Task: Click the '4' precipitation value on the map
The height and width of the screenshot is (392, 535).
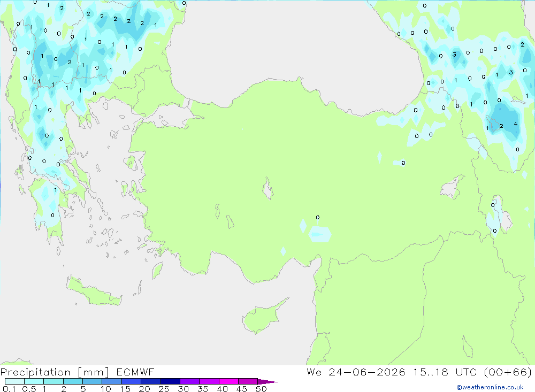Action: pos(516,124)
